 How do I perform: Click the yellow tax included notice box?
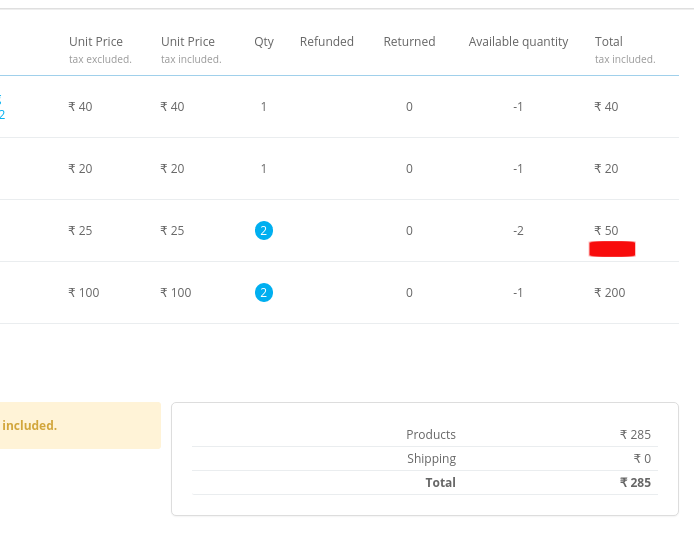80,426
